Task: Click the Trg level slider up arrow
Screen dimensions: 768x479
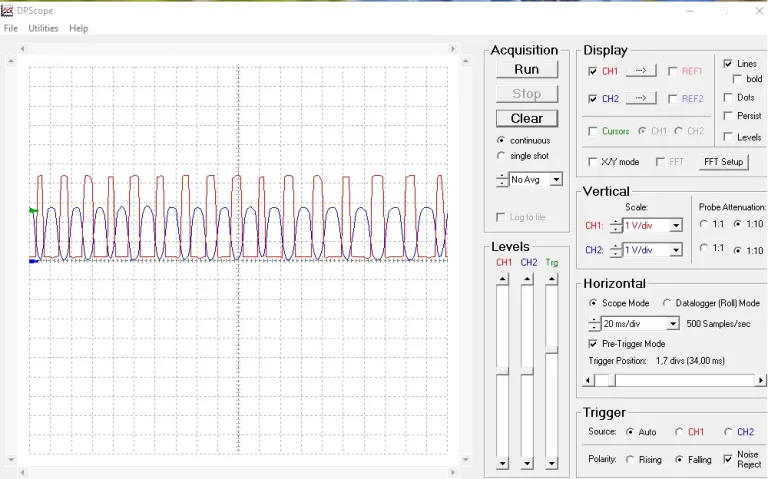Action: [552, 279]
